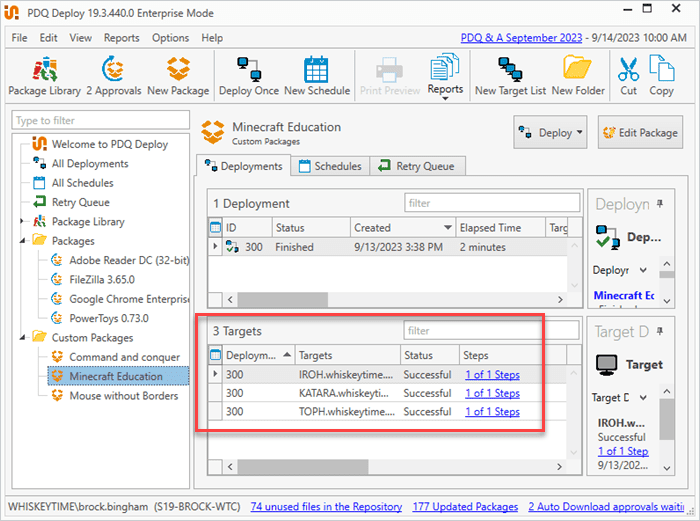Open column chooser icon in targets grid
The width and height of the screenshot is (700, 521).
215,355
